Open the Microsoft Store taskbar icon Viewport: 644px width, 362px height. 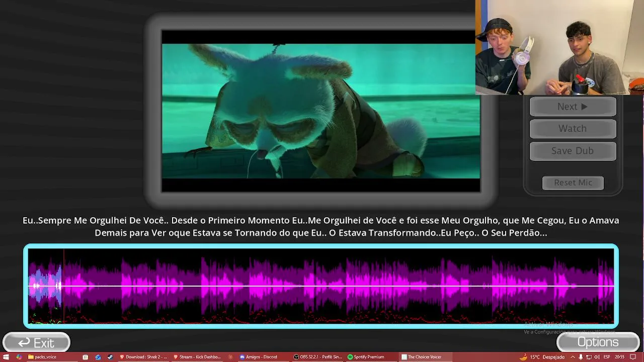(86, 357)
